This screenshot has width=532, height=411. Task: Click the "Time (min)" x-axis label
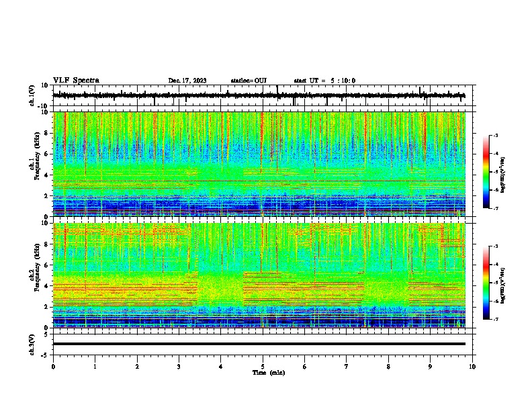pyautogui.click(x=269, y=373)
